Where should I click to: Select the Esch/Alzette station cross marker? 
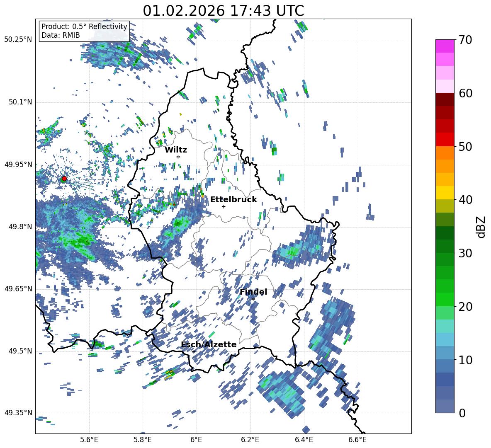click(194, 351)
